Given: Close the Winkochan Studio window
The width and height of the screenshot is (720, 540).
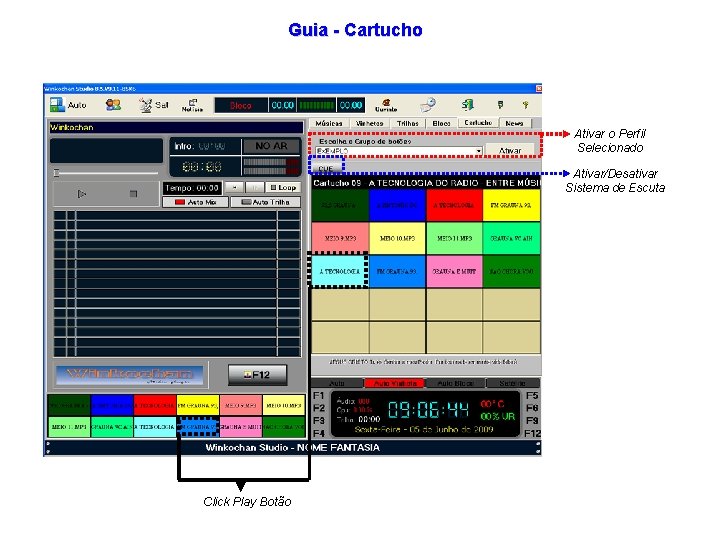Looking at the screenshot, I should click(x=539, y=88).
